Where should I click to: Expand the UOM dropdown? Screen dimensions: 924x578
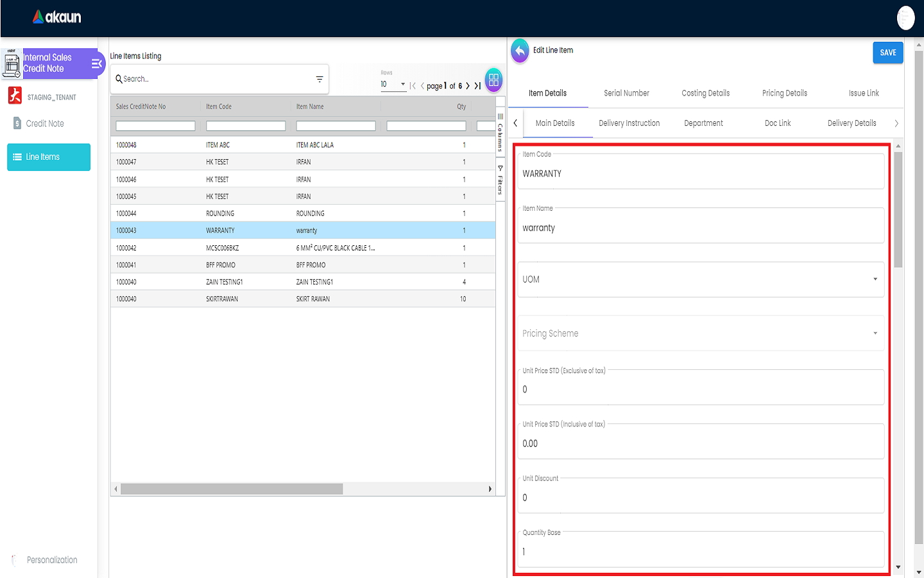click(x=875, y=279)
